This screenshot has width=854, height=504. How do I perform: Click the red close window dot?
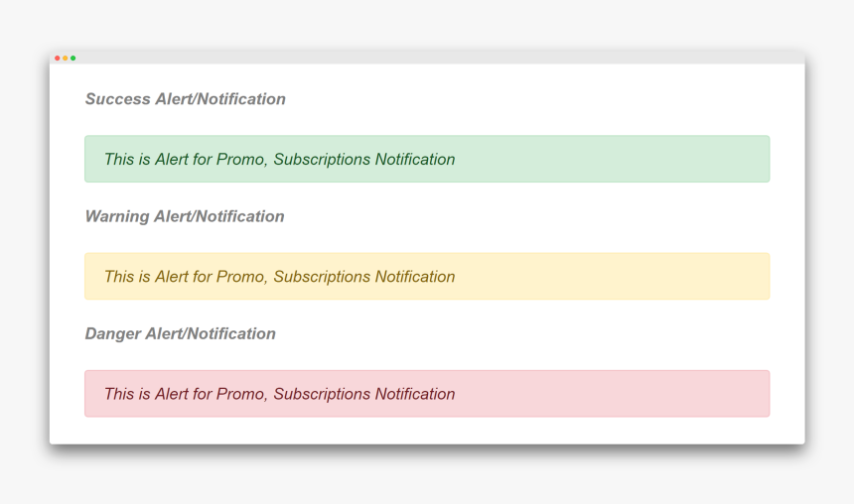(57, 59)
